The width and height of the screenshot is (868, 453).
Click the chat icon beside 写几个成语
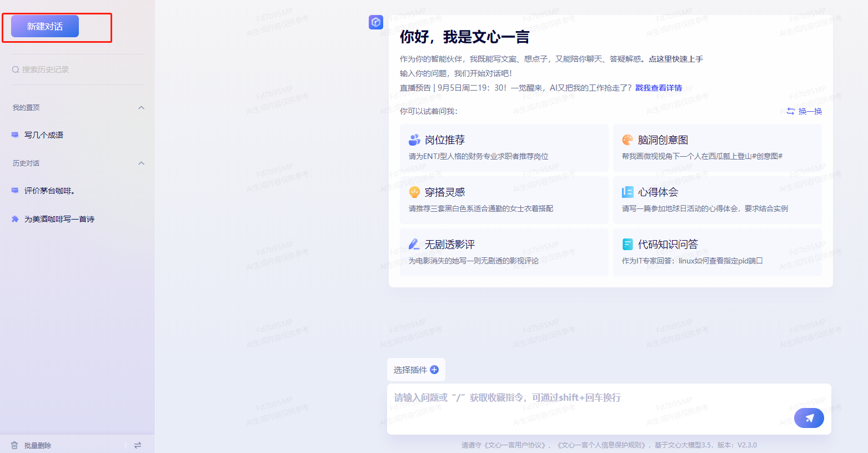15,135
